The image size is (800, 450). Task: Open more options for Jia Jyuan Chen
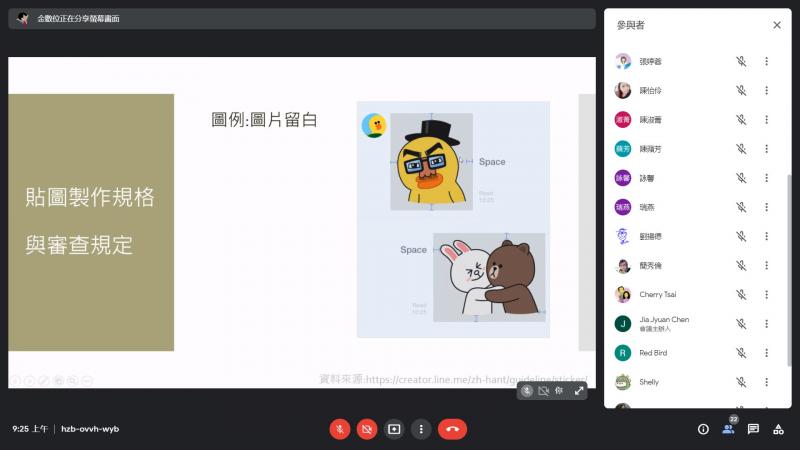pos(766,323)
